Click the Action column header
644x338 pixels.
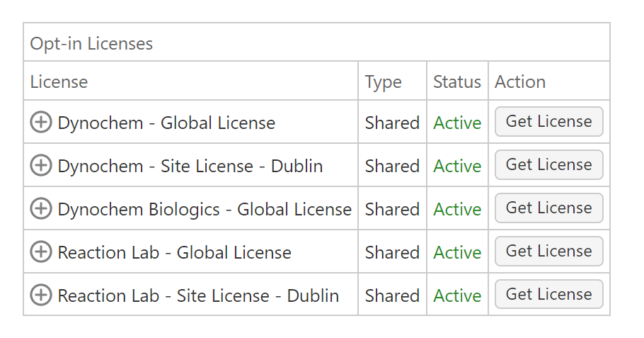[x=519, y=81]
